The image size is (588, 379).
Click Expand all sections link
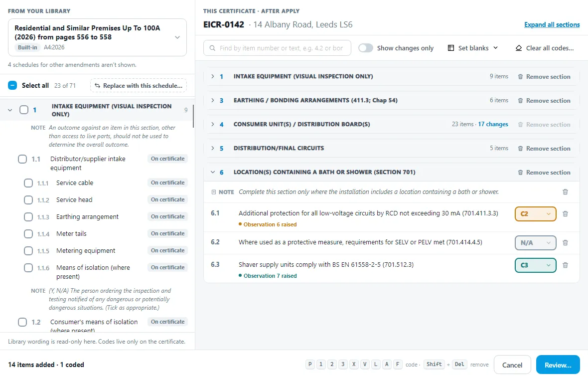click(552, 25)
